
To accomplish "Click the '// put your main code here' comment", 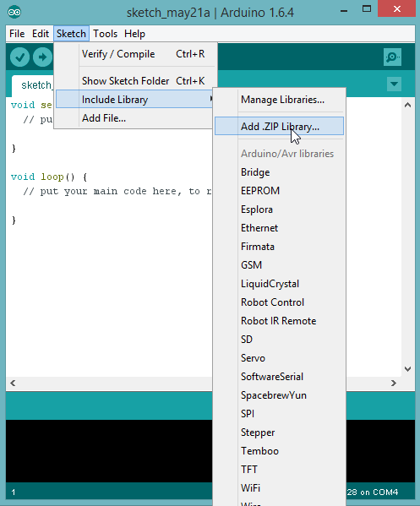I will (117, 192).
